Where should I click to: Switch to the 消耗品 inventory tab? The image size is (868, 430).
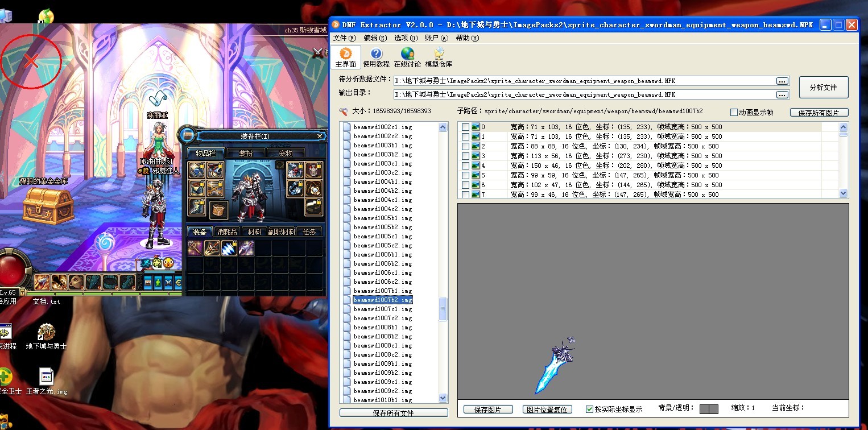coord(228,232)
